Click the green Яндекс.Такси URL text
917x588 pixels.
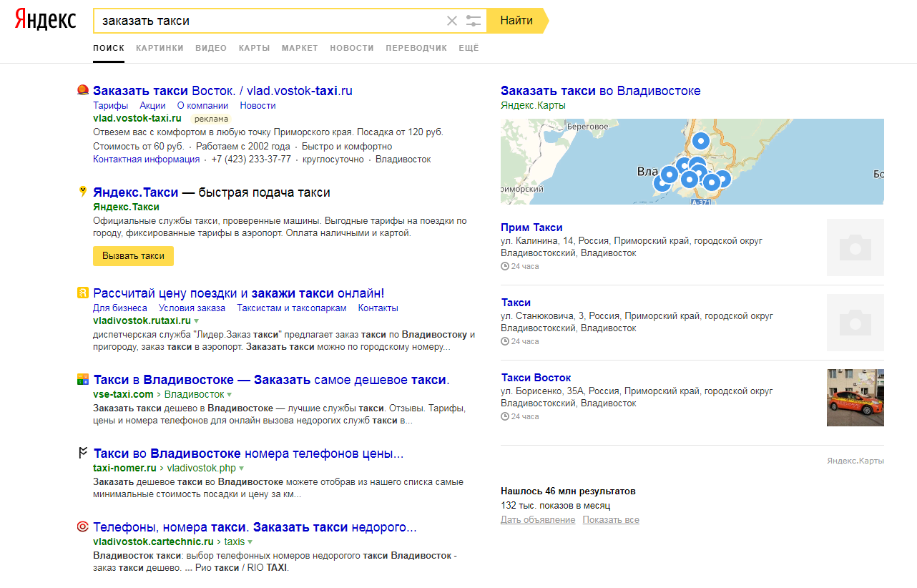pos(126,207)
